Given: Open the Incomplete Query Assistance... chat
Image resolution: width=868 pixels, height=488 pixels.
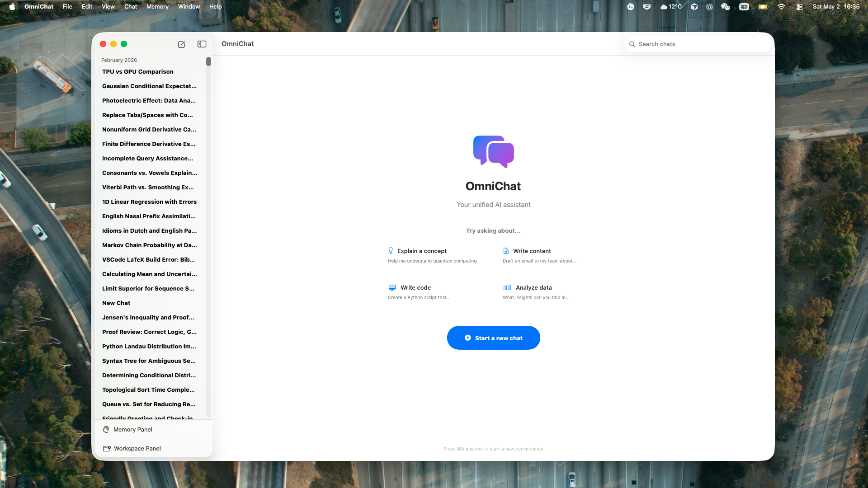Looking at the screenshot, I should (151, 159).
